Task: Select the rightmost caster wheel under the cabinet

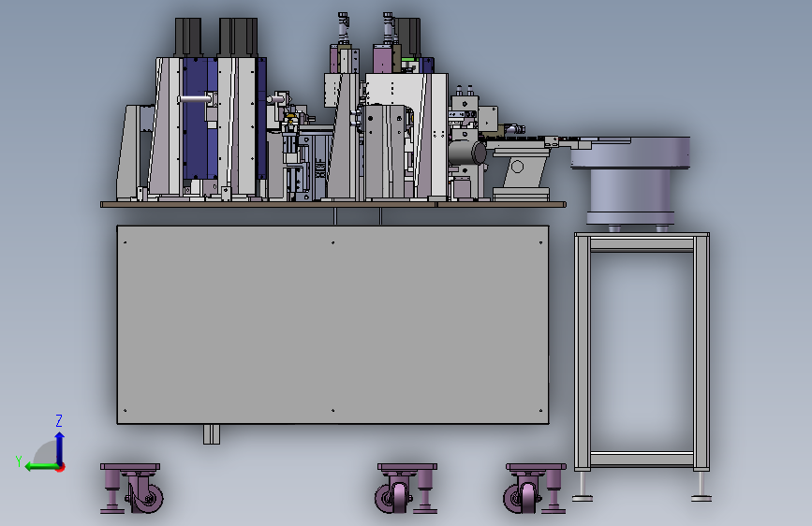Action: point(535,489)
